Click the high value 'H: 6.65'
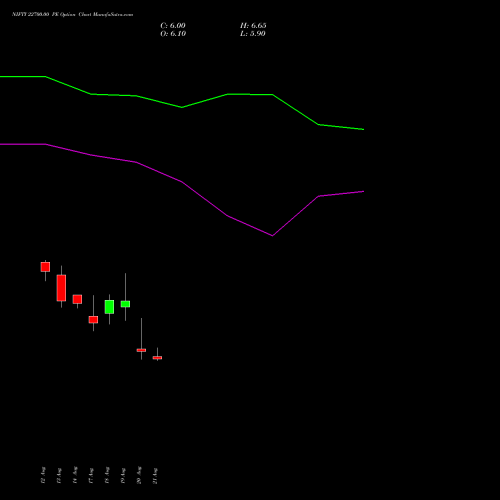Image resolution: width=500 pixels, height=500 pixels. coord(253,26)
